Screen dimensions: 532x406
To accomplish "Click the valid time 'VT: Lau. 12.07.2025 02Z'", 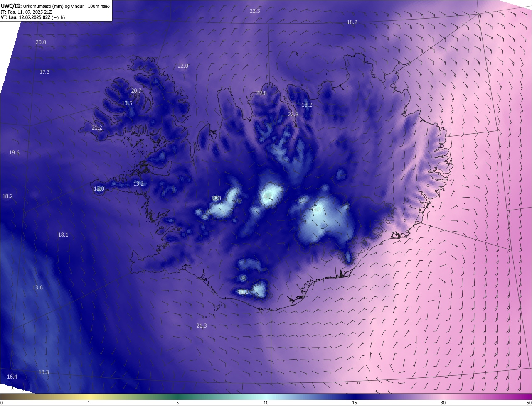I will (x=26, y=17).
